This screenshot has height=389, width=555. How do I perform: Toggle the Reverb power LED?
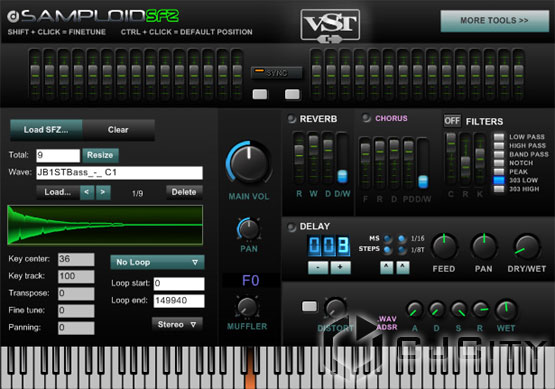coord(292,119)
